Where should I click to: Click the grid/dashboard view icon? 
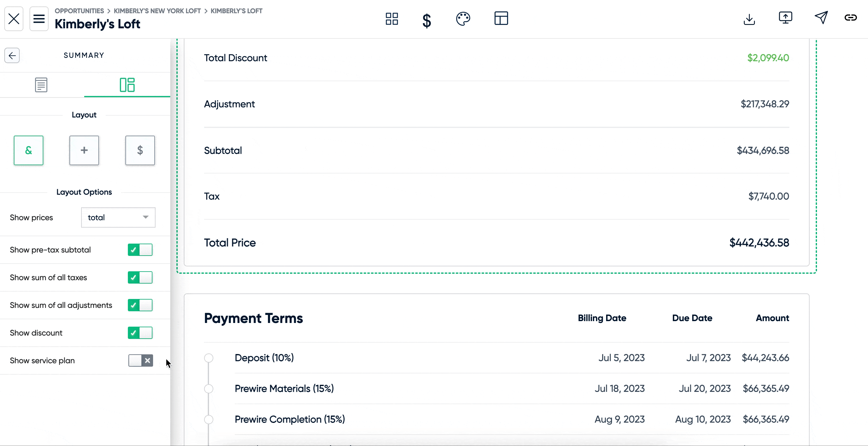(x=392, y=19)
